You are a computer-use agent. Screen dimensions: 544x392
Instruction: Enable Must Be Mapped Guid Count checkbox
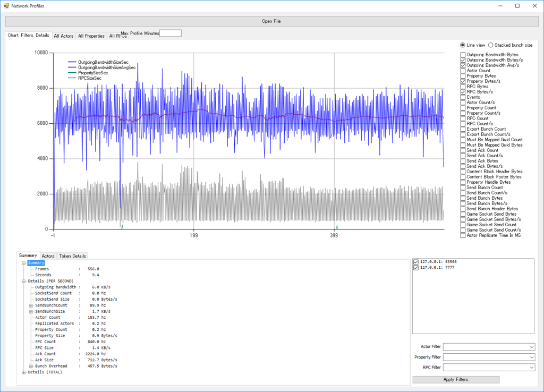click(463, 140)
